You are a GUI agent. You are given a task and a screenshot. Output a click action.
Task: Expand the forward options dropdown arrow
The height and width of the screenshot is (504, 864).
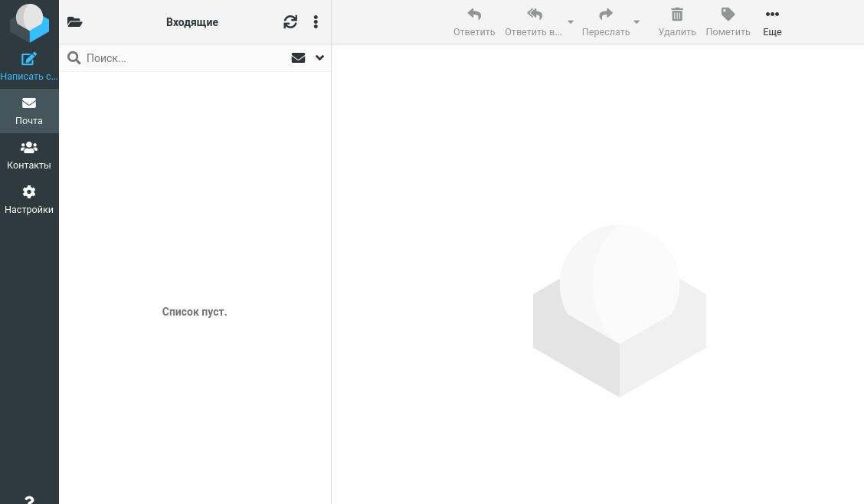637,22
